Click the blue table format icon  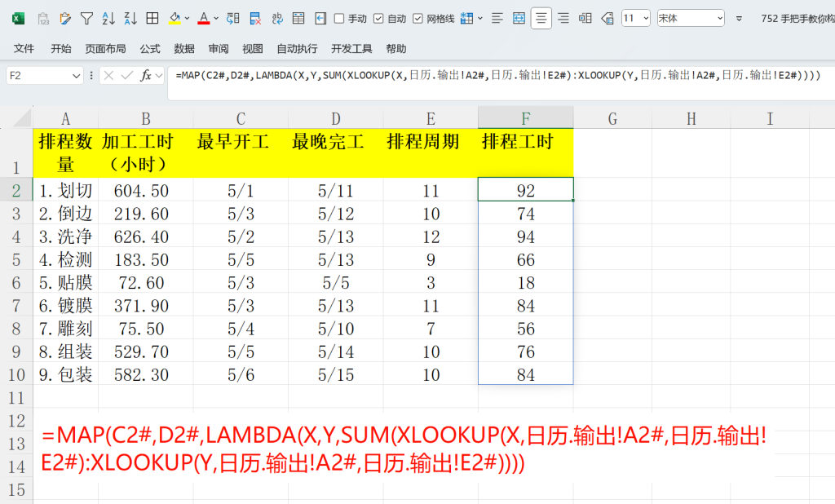pyautogui.click(x=467, y=19)
